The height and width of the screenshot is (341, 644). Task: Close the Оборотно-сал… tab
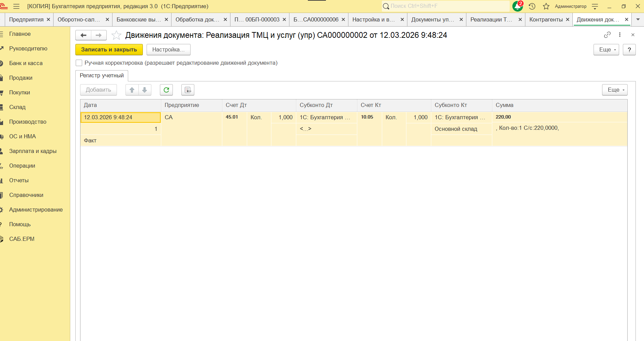click(107, 19)
